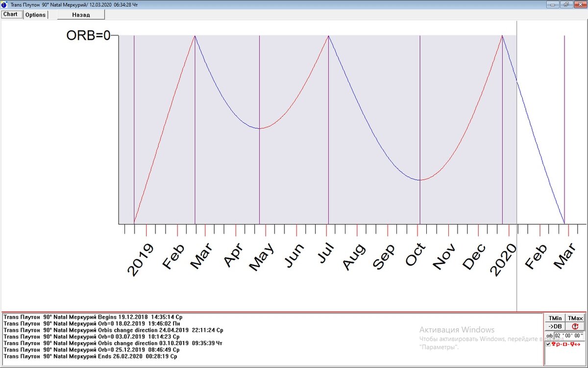Click the application icon in title bar
This screenshot has height=368, width=588.
4,4
